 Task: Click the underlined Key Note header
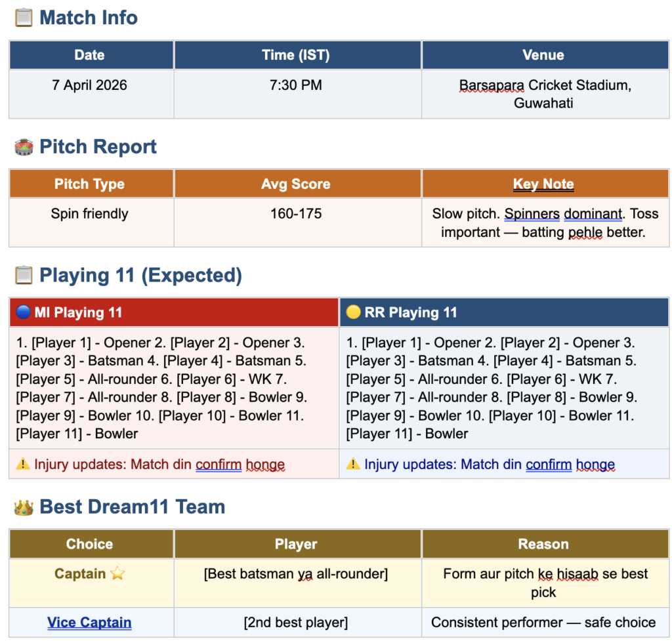(543, 184)
